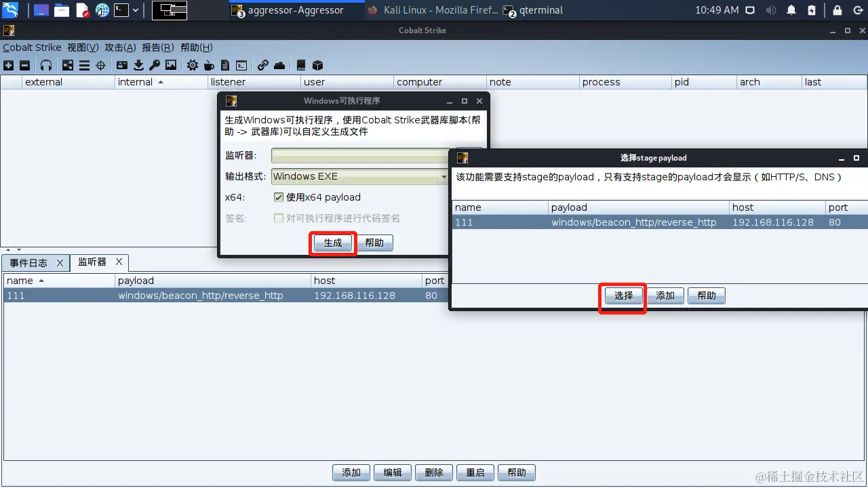Sort sessions by the internal column header

(x=161, y=82)
